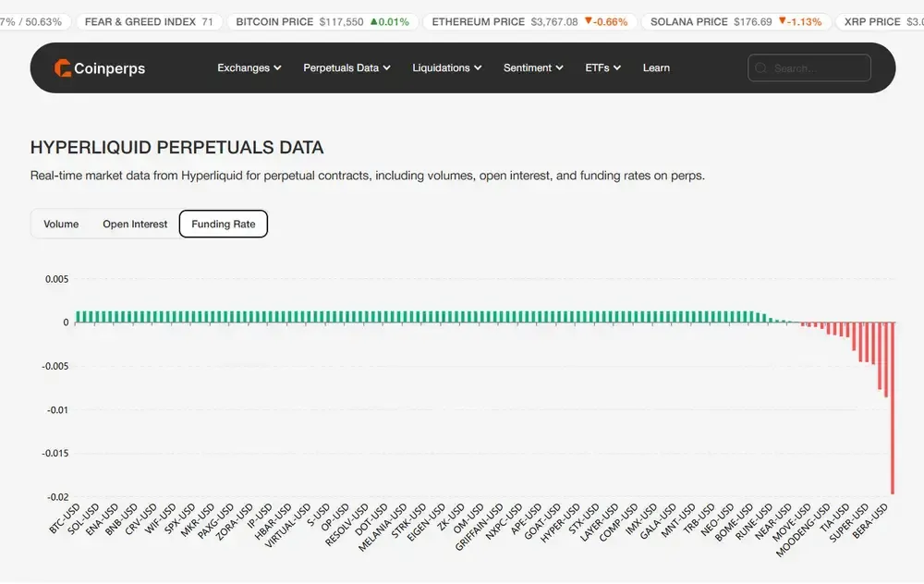Screen dimensions: 924x584
Task: Click the BNB-USD axis label
Action: click(x=121, y=519)
